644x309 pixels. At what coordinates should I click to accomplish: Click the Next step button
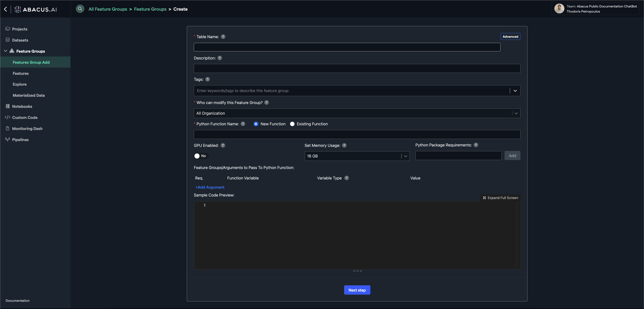tap(357, 290)
